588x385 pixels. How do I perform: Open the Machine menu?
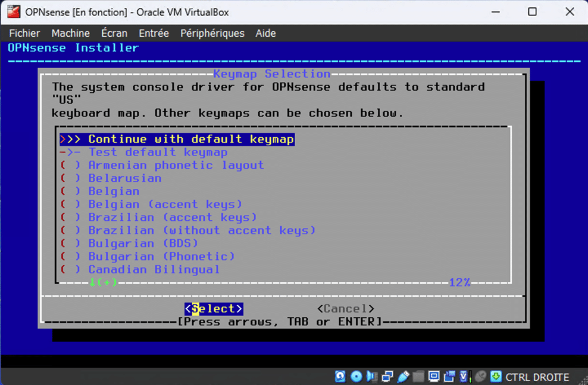pos(71,33)
